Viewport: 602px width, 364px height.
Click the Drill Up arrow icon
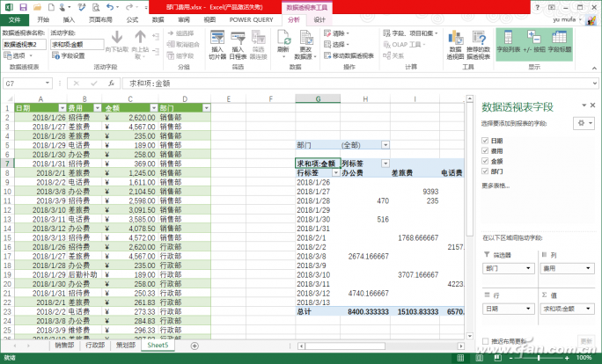[140, 37]
